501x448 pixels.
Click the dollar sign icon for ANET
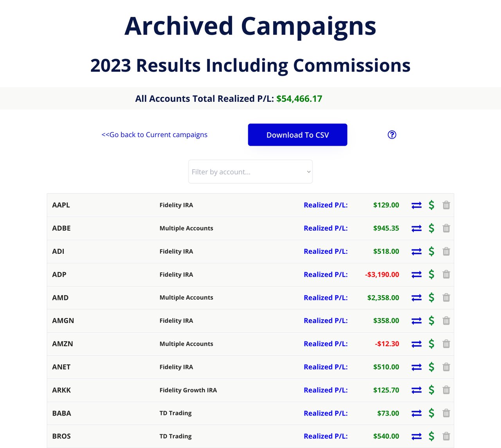pos(431,367)
